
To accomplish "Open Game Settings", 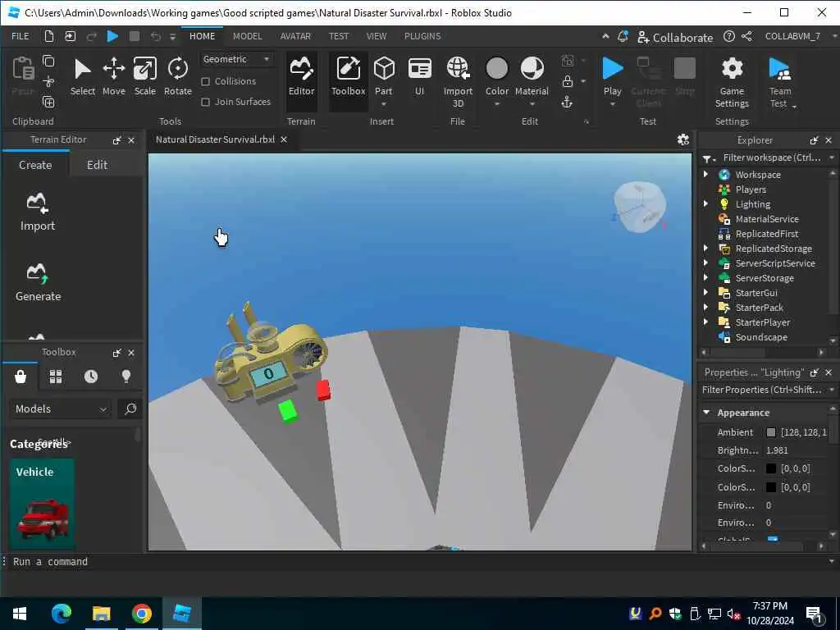I will [732, 82].
